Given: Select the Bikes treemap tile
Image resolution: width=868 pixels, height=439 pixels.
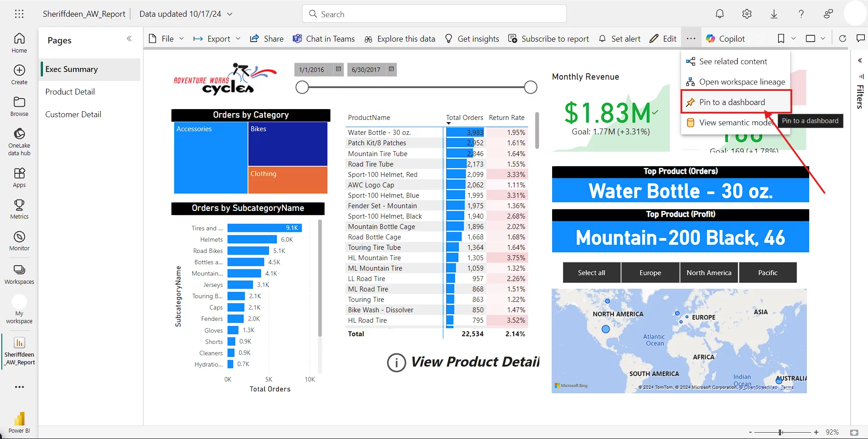Looking at the screenshot, I should click(x=288, y=144).
